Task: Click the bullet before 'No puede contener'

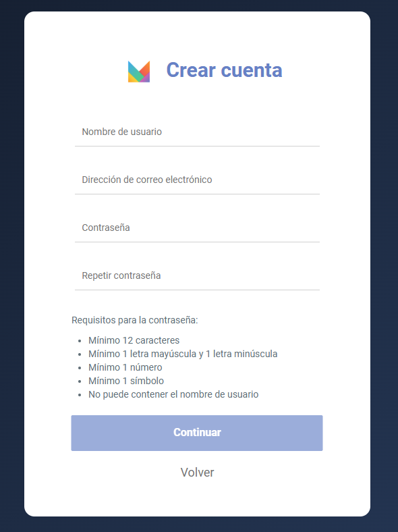Action: coord(80,395)
